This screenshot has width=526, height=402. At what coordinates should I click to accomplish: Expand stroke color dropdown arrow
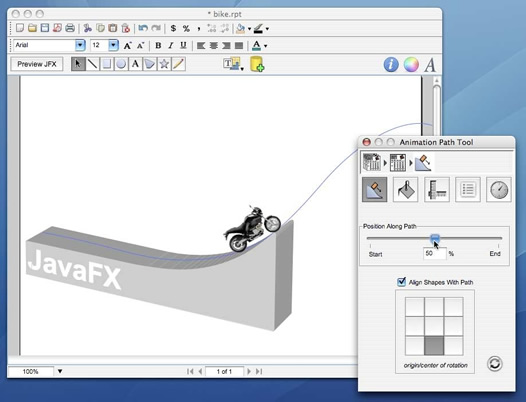coord(267,29)
